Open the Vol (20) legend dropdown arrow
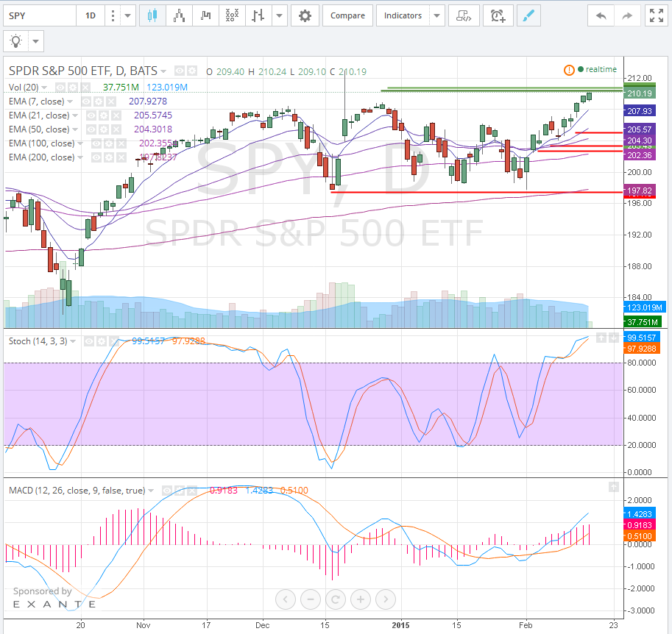Image resolution: width=672 pixels, height=634 pixels. point(44,88)
